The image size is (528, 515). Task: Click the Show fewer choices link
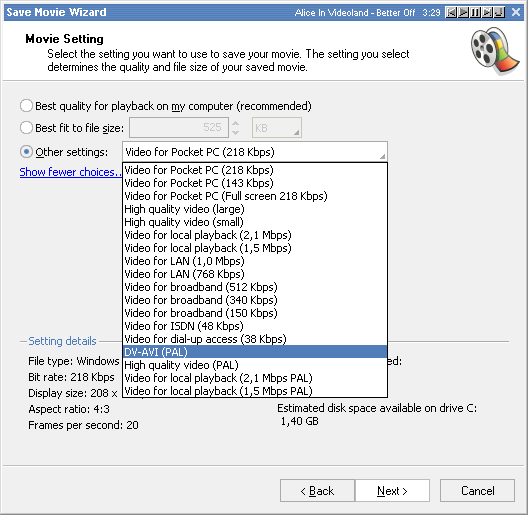coord(70,172)
